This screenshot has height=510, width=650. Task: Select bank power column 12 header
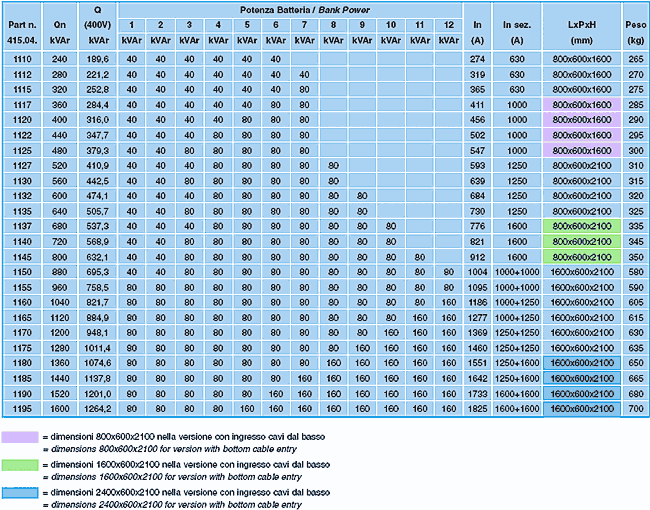pyautogui.click(x=447, y=23)
